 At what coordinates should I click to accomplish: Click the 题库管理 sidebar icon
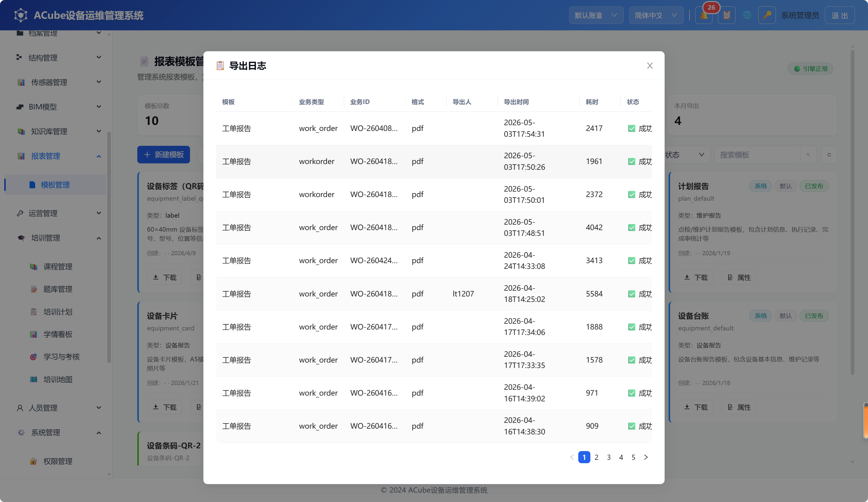pyautogui.click(x=33, y=289)
